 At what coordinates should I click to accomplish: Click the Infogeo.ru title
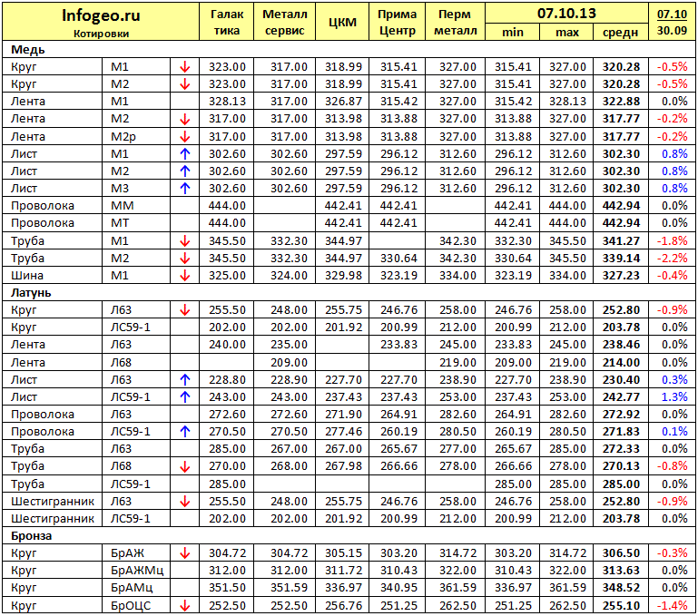click(x=101, y=15)
